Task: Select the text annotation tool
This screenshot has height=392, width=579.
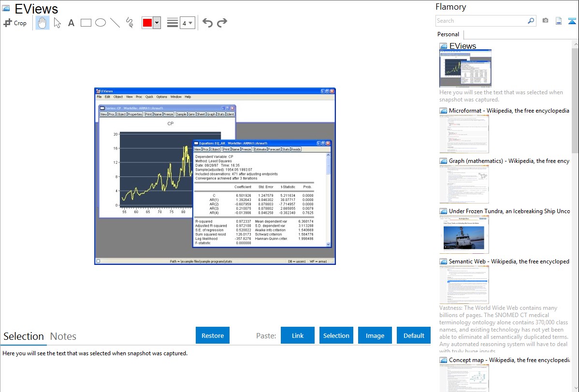Action: click(71, 23)
